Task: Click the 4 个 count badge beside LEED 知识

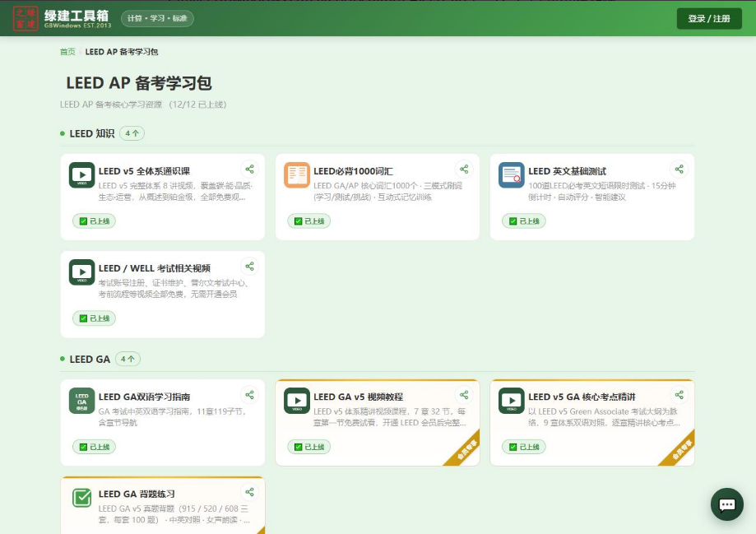Action: pyautogui.click(x=132, y=133)
